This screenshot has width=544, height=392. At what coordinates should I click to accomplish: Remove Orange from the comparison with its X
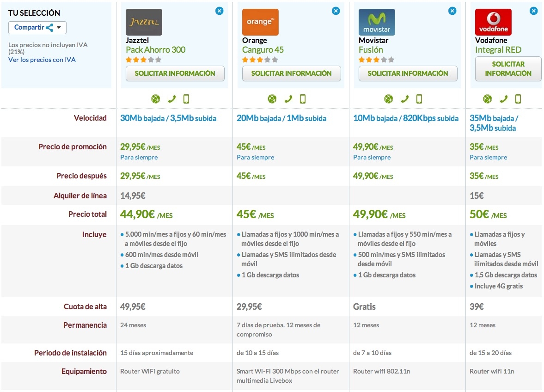pyautogui.click(x=336, y=11)
